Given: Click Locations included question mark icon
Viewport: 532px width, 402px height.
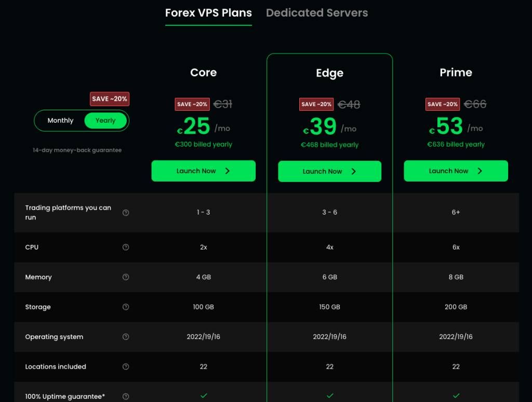Looking at the screenshot, I should click(x=126, y=367).
